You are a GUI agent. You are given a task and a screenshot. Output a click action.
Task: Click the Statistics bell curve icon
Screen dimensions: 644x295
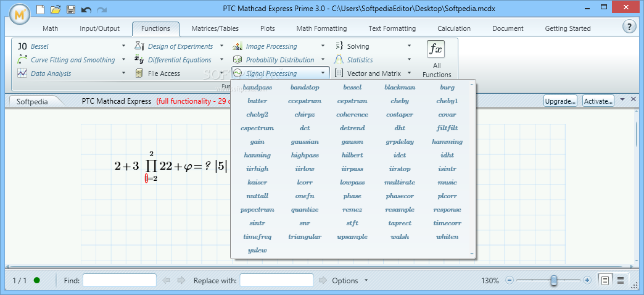tap(339, 60)
